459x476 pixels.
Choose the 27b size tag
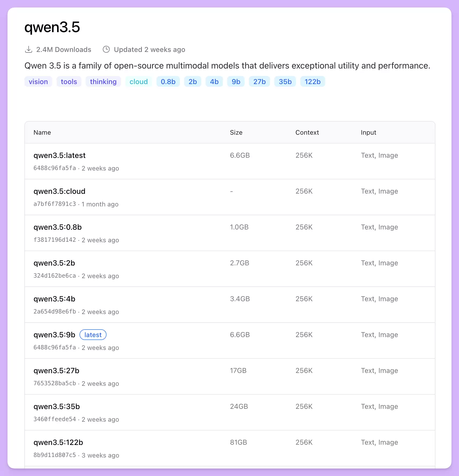[259, 82]
